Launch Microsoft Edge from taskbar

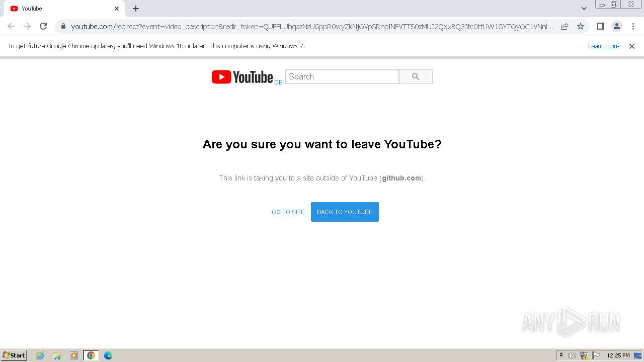tap(108, 355)
